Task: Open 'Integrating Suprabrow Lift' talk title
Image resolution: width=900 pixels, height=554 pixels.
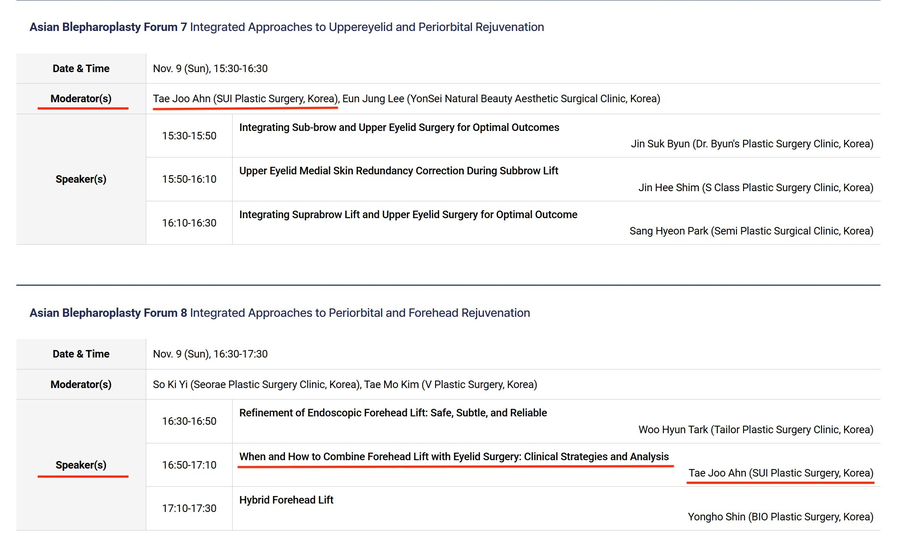Action: [x=408, y=214]
